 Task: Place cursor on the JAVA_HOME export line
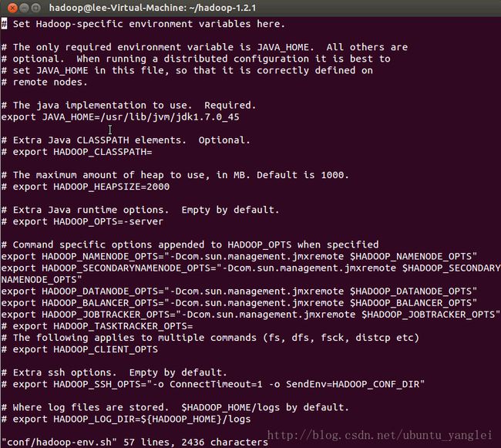click(x=120, y=117)
